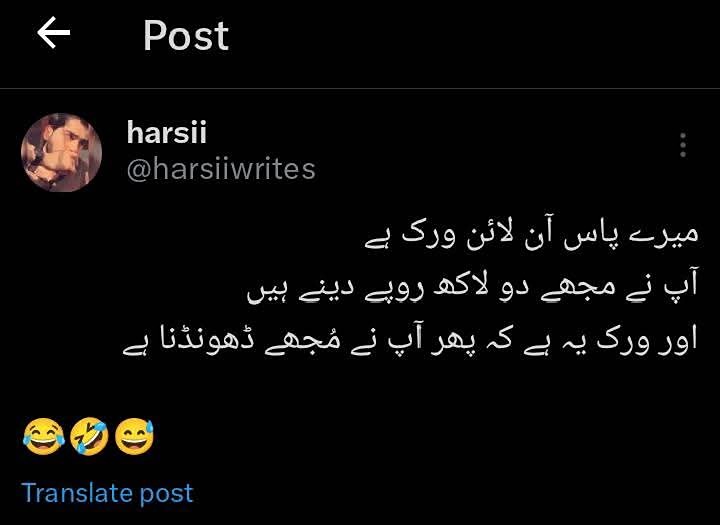Click the word Translate in the link
The image size is (720, 525).
coord(77,492)
